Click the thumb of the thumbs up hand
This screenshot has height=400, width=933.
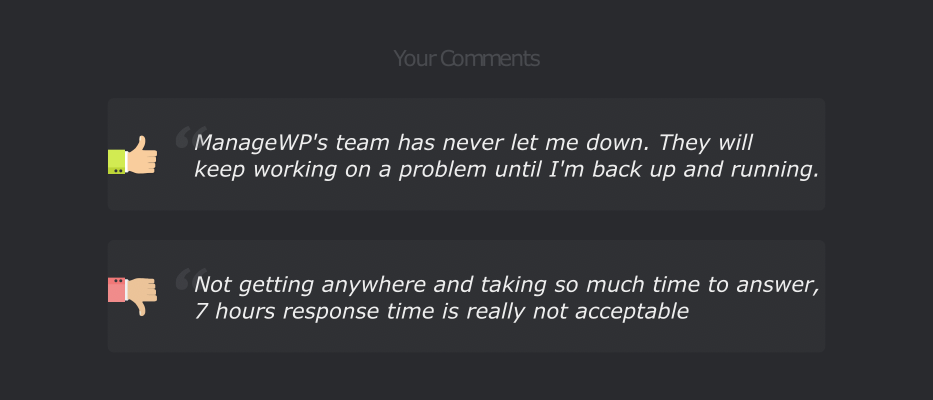pos(141,143)
